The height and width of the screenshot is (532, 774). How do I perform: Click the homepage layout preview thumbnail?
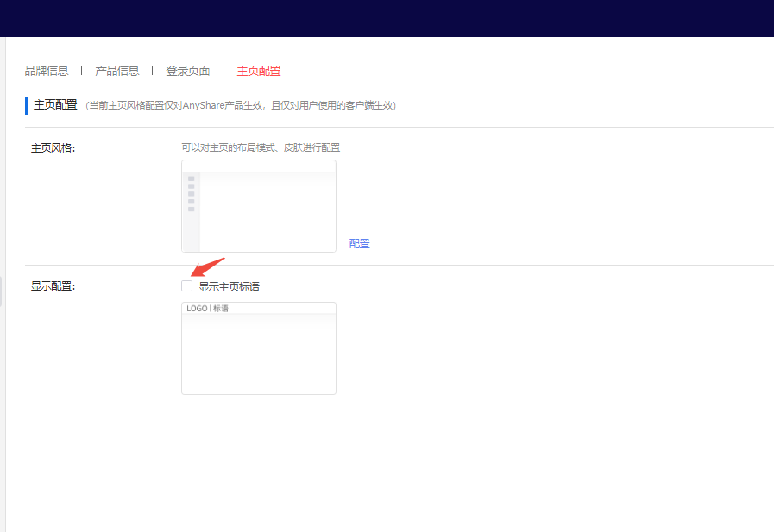click(259, 207)
